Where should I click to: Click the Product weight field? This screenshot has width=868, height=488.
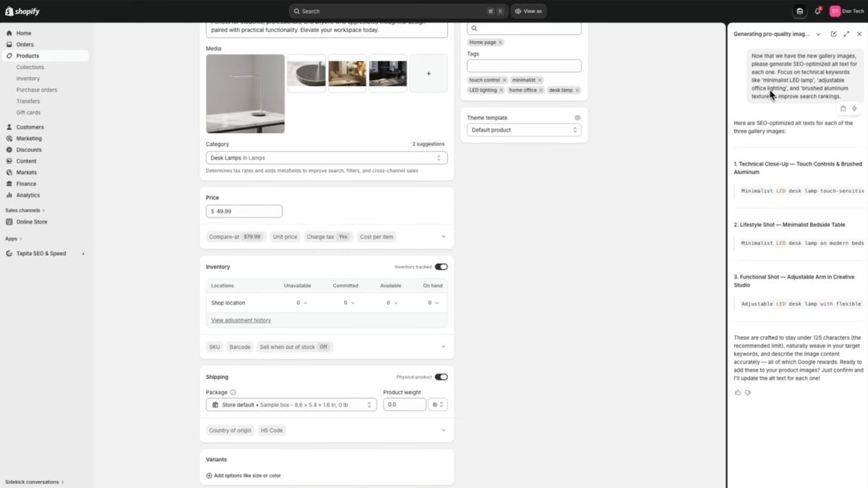tap(404, 405)
